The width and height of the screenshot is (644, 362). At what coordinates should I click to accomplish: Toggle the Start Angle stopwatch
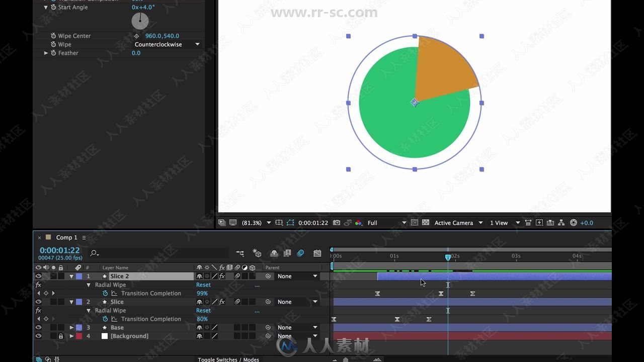(x=53, y=7)
